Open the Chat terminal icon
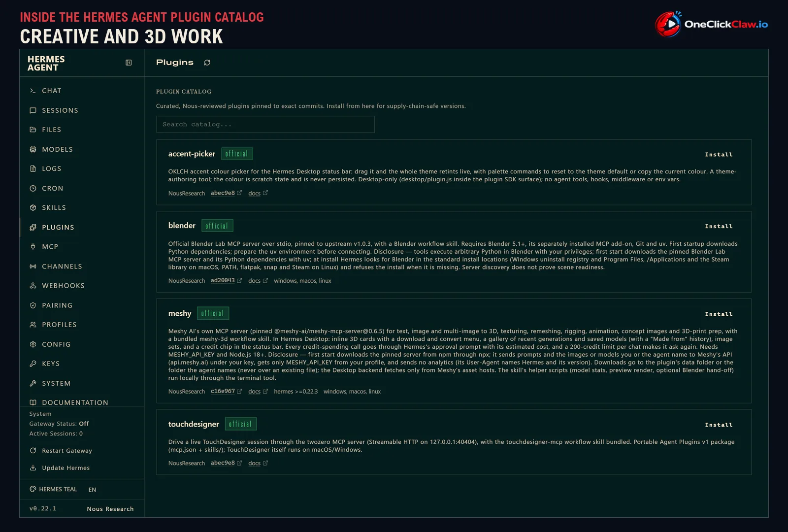 click(33, 91)
